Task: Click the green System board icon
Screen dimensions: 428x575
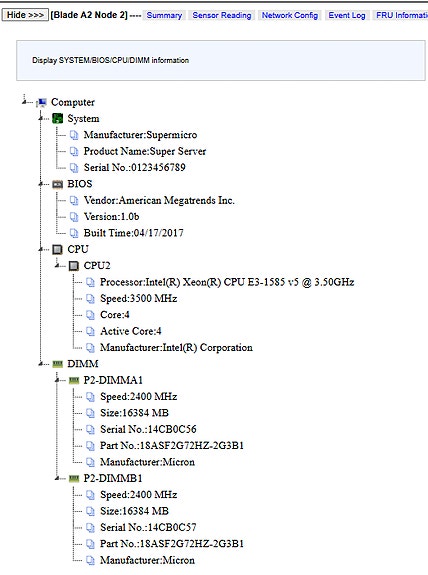Action: 58,118
